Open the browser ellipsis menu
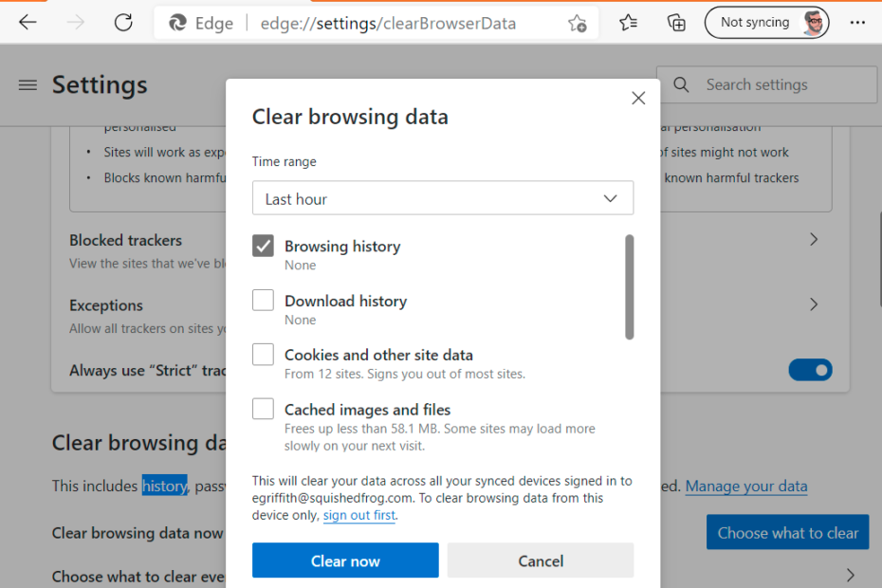 tap(857, 23)
